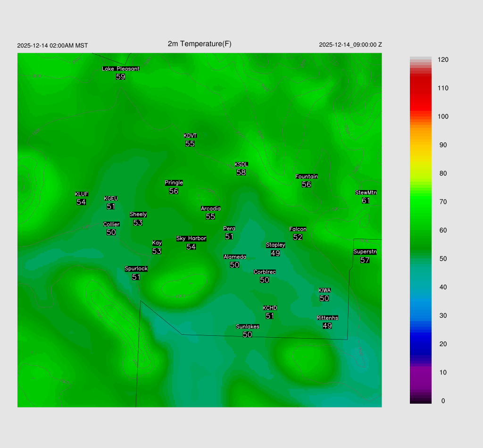Click the colorbar tick label 70

pos(443,202)
